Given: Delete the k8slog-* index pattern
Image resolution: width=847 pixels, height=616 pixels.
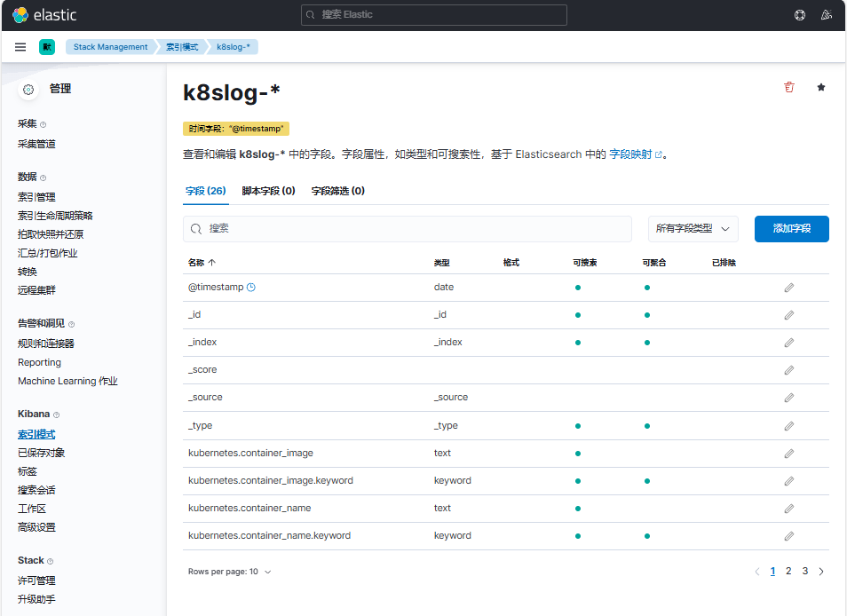Looking at the screenshot, I should coord(789,87).
